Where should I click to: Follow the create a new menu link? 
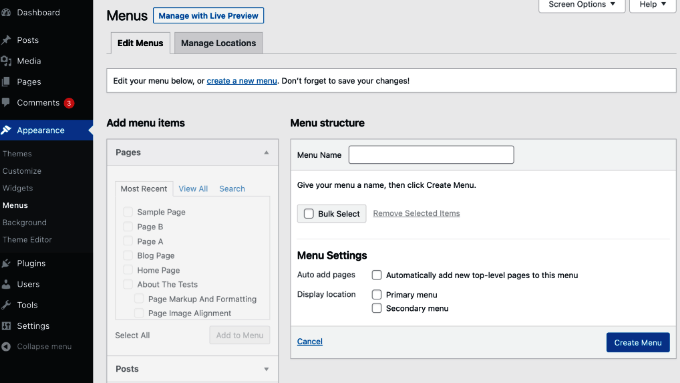point(242,81)
